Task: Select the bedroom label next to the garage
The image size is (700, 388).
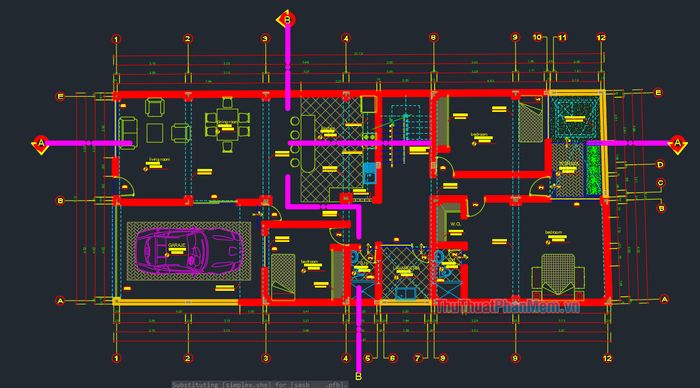Action: click(308, 262)
